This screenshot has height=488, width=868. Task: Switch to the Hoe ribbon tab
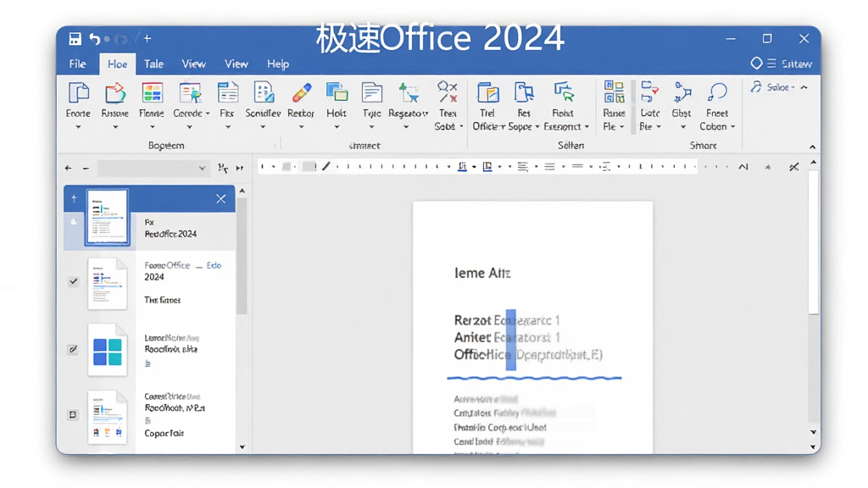tap(117, 64)
